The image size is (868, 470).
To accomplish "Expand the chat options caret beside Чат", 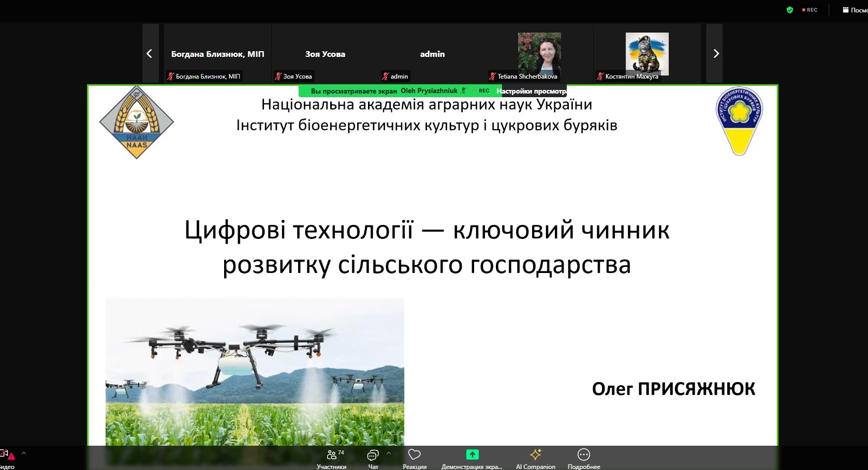I will [389, 453].
